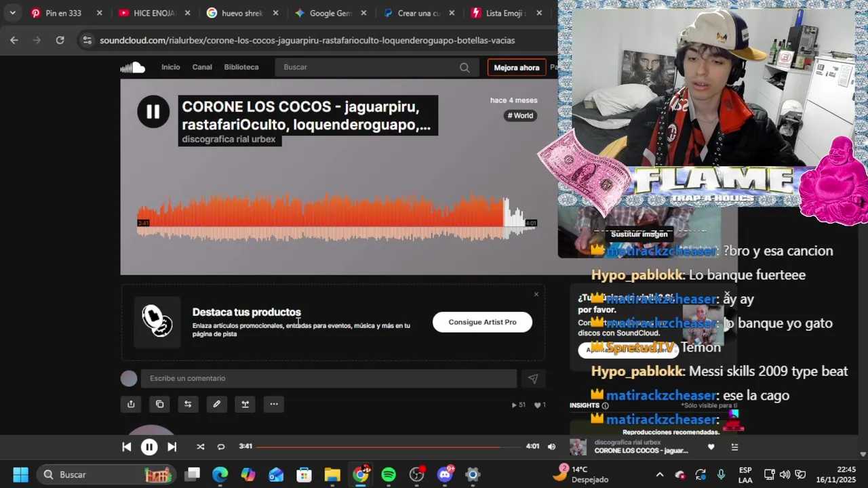Open Task View on the taskbar
The image size is (868, 488).
pos(193,474)
